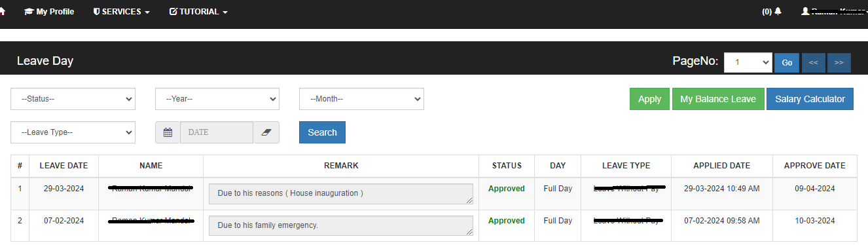Open the Salary Calculator
The width and height of the screenshot is (868, 245).
click(810, 99)
